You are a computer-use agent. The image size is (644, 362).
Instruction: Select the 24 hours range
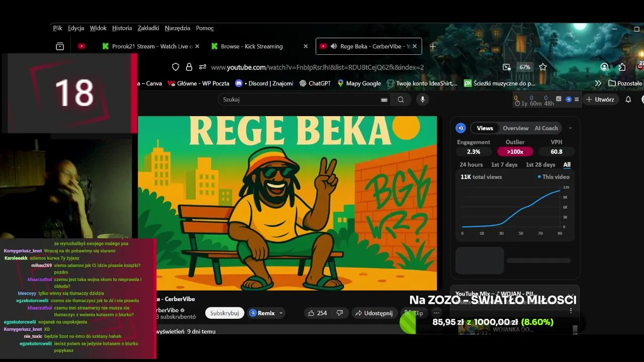point(471,165)
